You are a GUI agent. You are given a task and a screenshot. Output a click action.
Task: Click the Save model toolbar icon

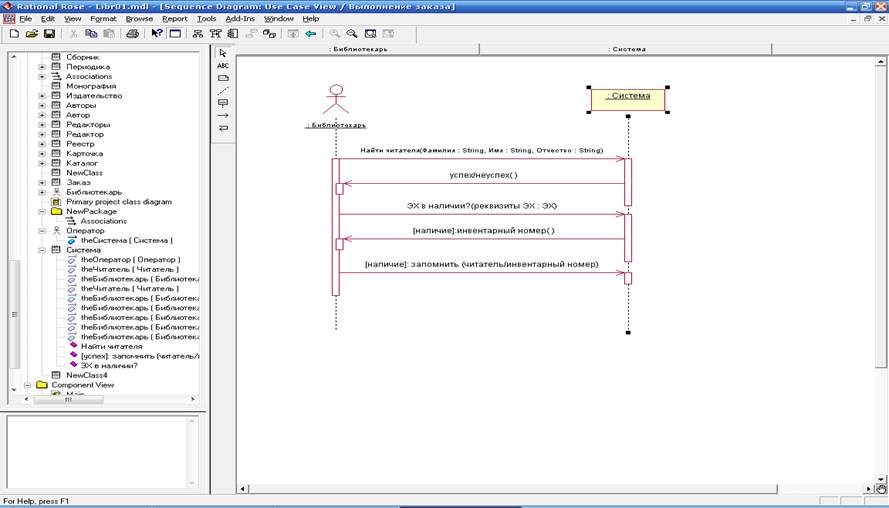click(48, 33)
